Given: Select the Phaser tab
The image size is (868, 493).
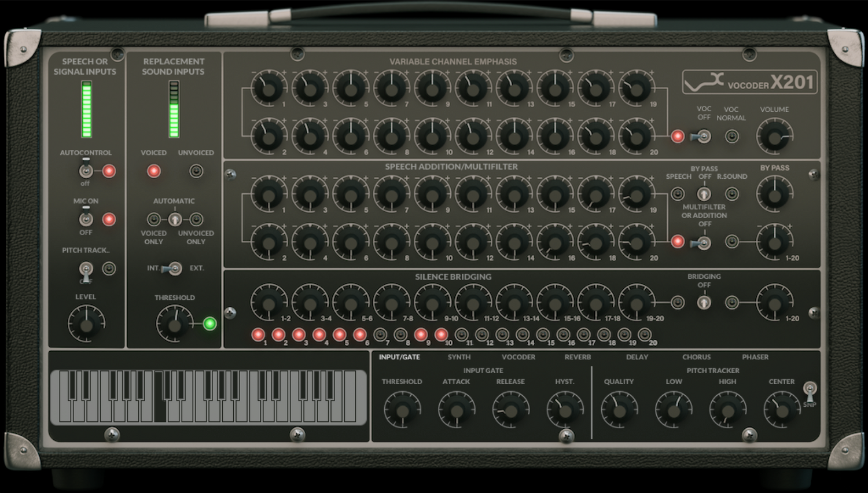Looking at the screenshot, I should pos(755,357).
